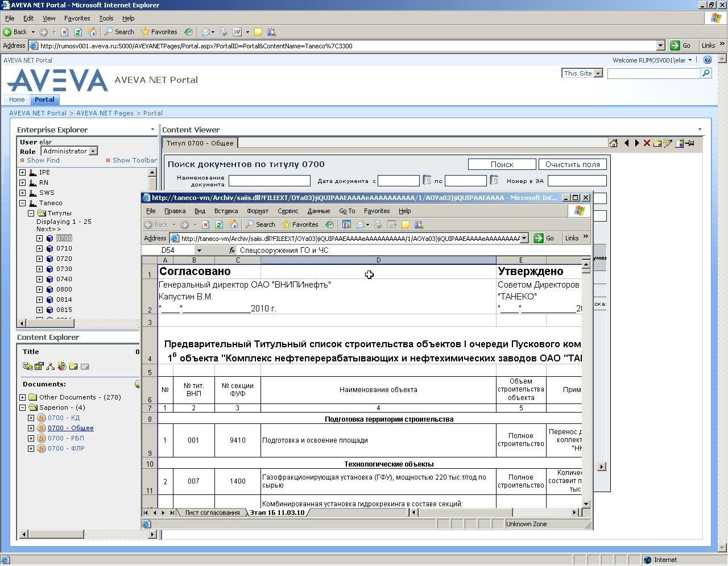Open Tools menu in main browser
728x566 pixels.
(x=106, y=18)
